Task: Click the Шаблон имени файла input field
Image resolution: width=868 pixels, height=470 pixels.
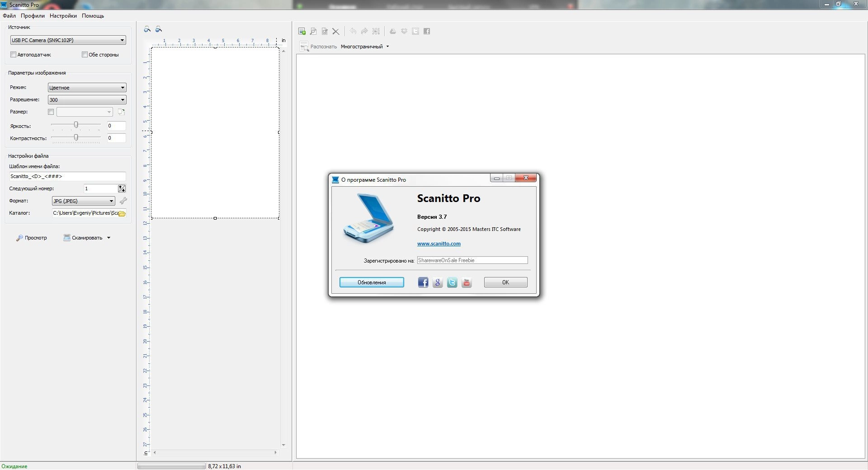Action: pyautogui.click(x=67, y=176)
